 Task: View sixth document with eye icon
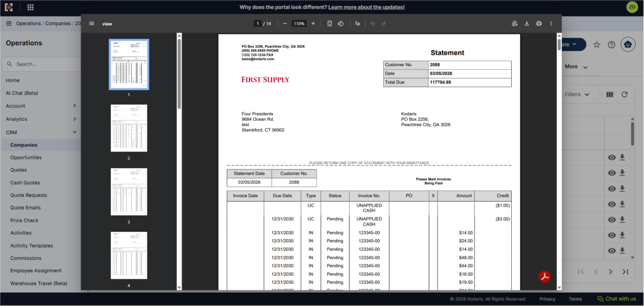pyautogui.click(x=612, y=235)
